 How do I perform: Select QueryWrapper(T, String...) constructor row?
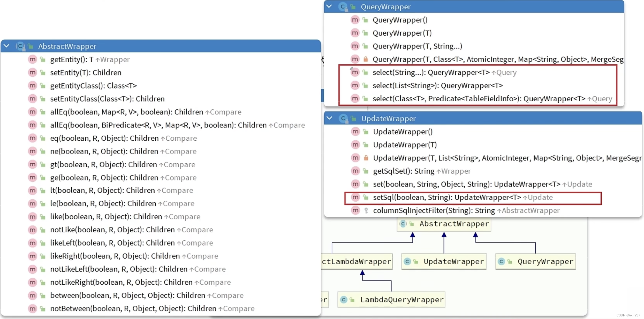click(474, 46)
